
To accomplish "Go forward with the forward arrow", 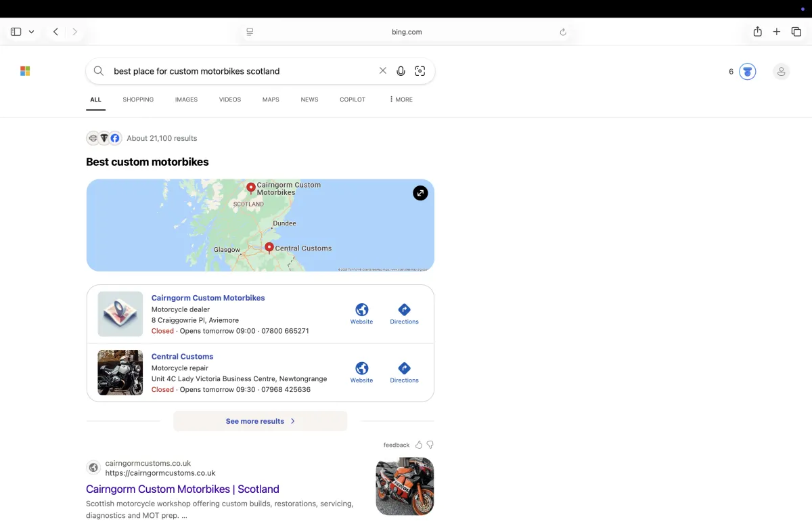I will coord(74,32).
